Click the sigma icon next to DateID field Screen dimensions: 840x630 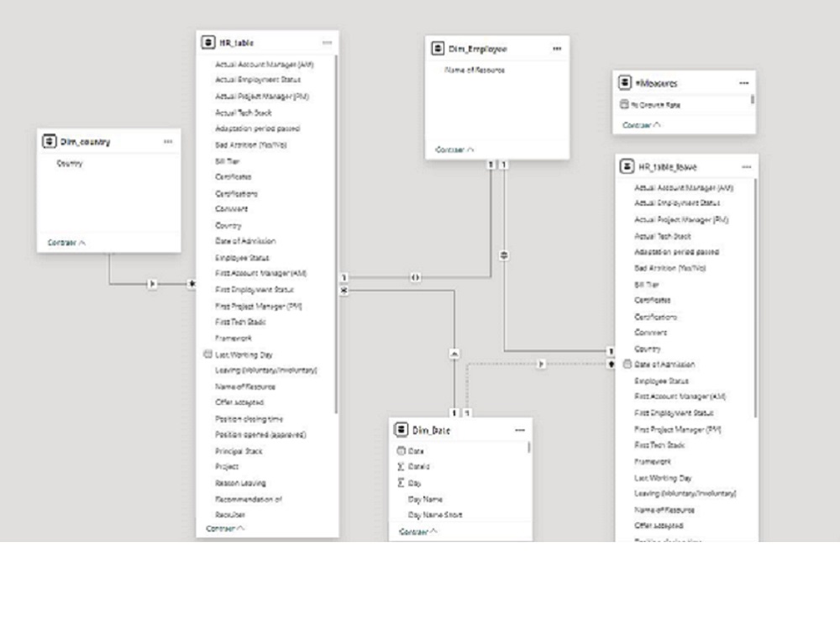pos(402,465)
